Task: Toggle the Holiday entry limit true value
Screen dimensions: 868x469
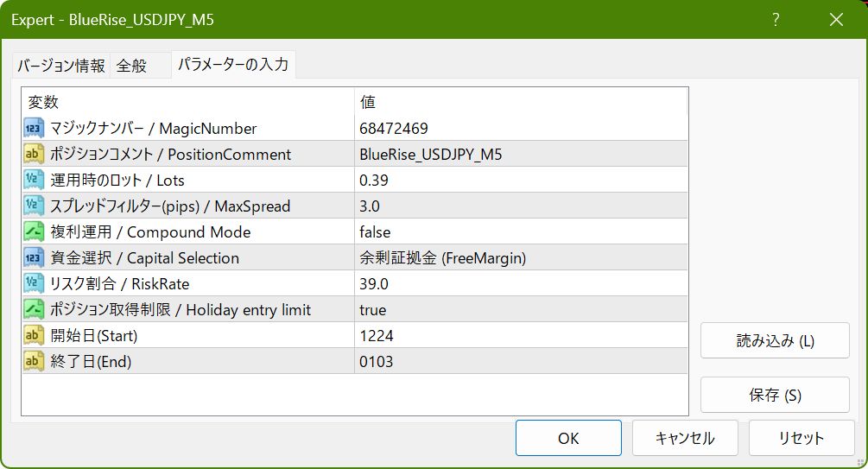Action: pyautogui.click(x=373, y=310)
